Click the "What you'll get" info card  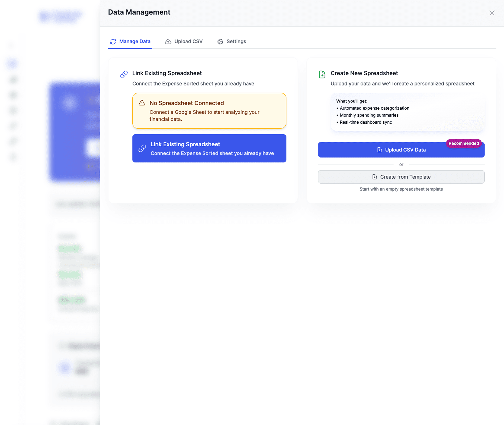[407, 112]
